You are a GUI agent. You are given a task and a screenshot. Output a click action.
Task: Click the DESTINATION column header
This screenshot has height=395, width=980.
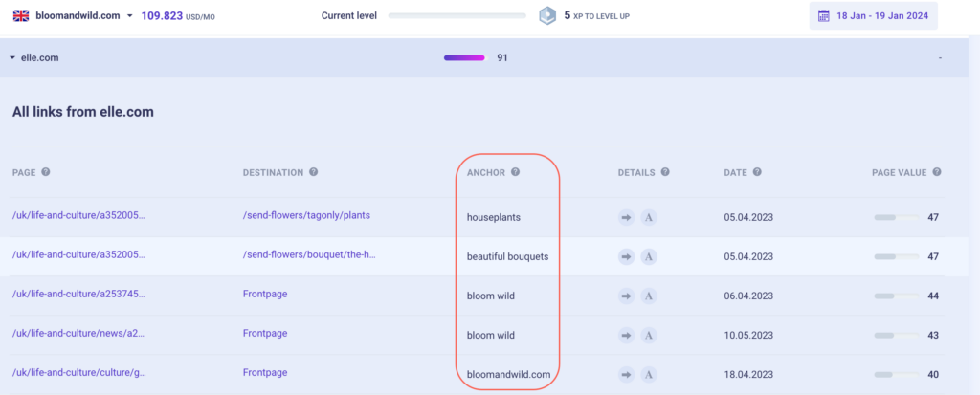pyautogui.click(x=273, y=172)
